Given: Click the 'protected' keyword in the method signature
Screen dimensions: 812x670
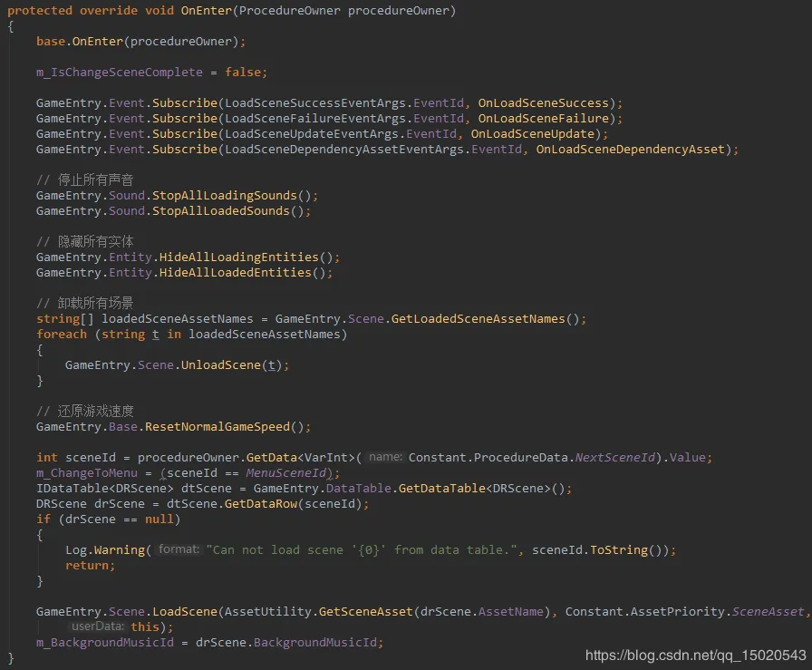Looking at the screenshot, I should 40,10.
